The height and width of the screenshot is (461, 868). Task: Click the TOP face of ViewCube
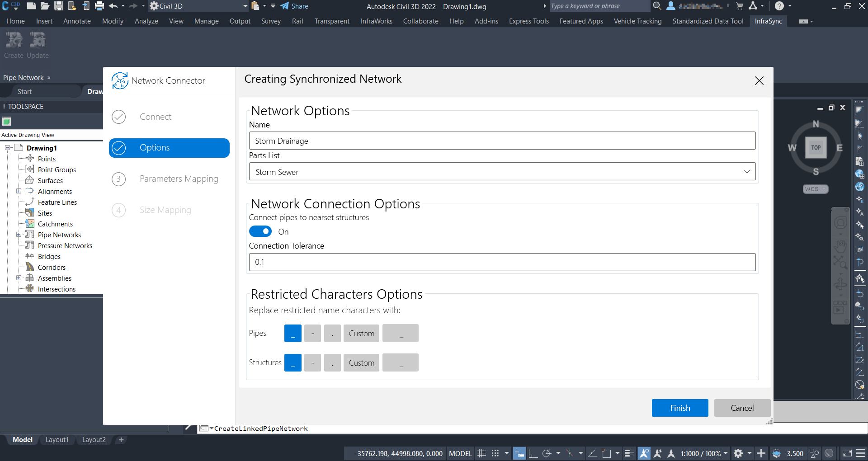[816, 148]
